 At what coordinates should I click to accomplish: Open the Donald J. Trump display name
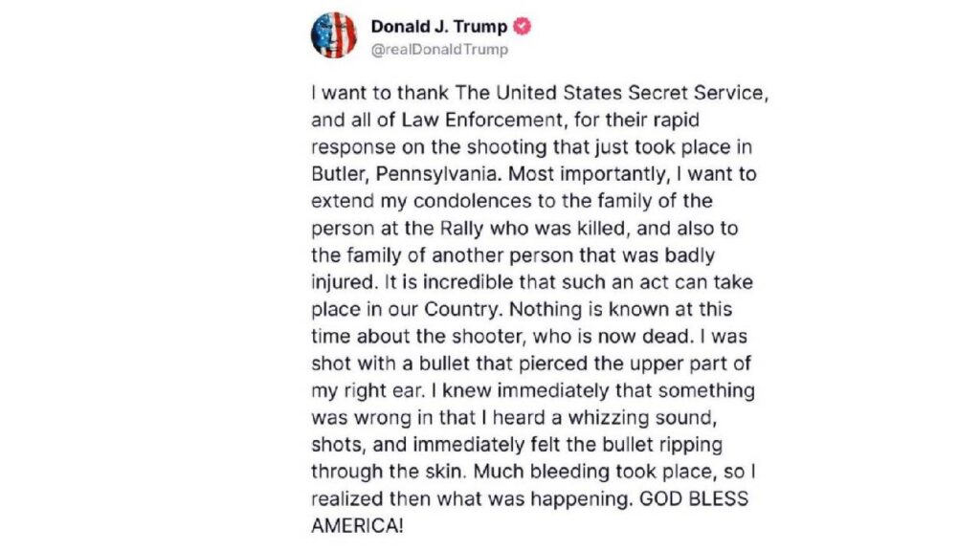tap(438, 26)
